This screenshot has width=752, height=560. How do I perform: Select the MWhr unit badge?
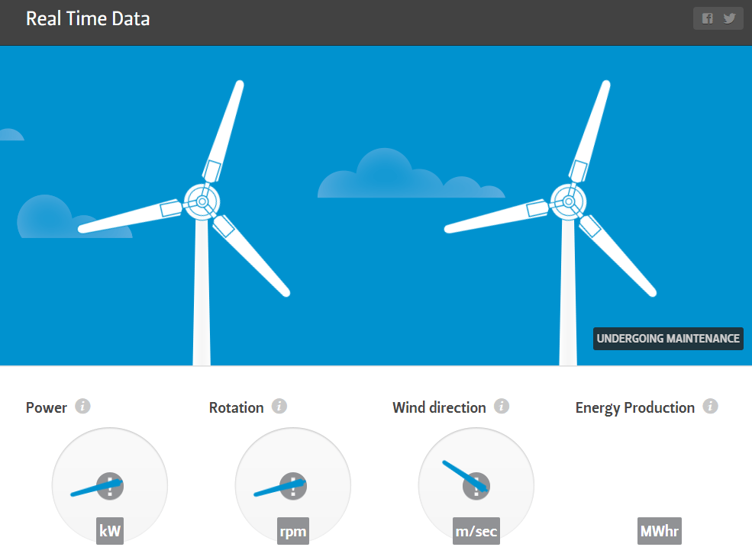pyautogui.click(x=660, y=531)
